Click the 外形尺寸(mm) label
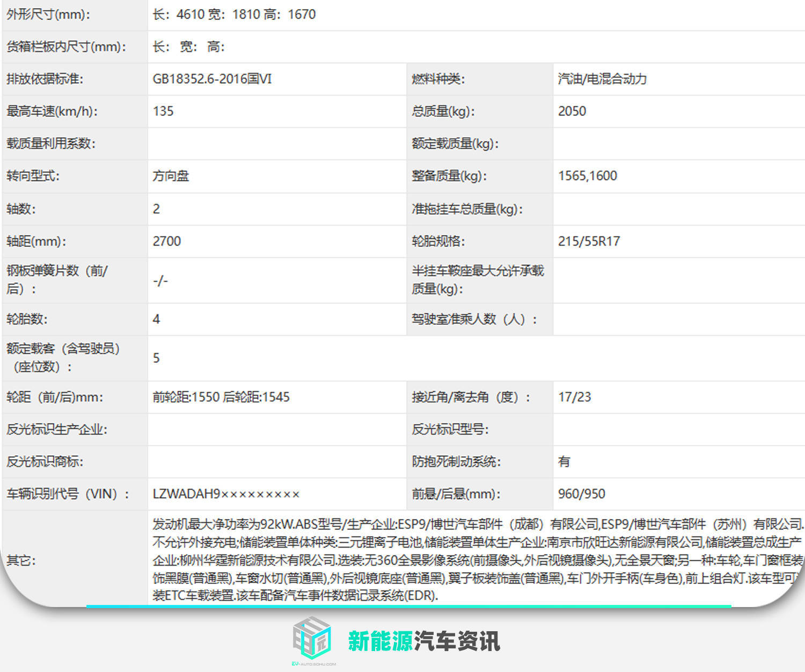805x672 pixels. tap(48, 14)
